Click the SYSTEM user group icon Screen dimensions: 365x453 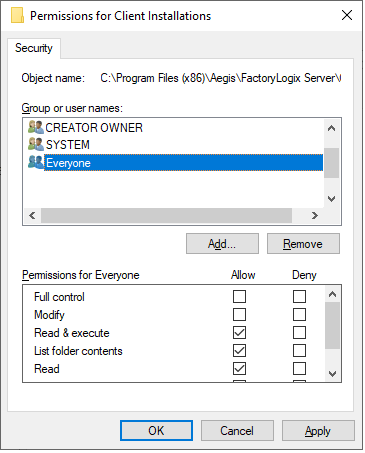tap(36, 144)
